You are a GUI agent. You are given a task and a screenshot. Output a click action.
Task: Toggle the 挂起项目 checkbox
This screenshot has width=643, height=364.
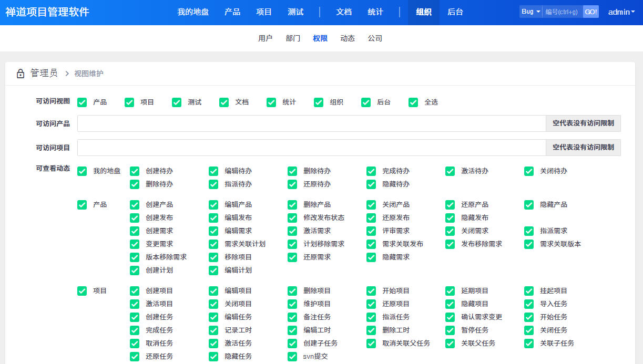tap(529, 291)
